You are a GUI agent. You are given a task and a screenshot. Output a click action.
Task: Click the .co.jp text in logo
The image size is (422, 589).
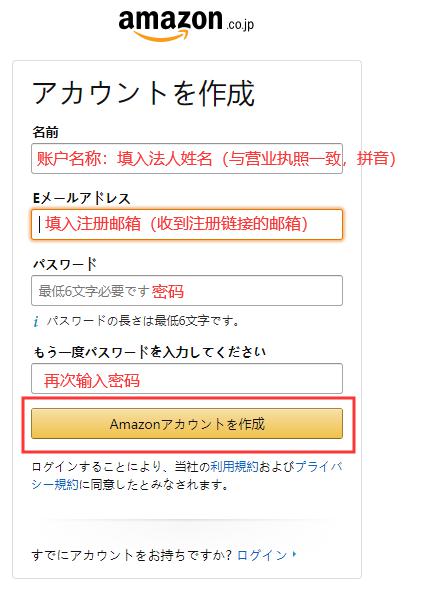pyautogui.click(x=240, y=25)
